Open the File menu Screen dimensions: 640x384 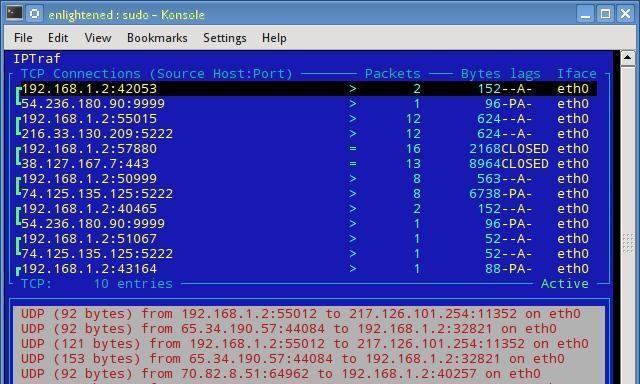pyautogui.click(x=23, y=38)
